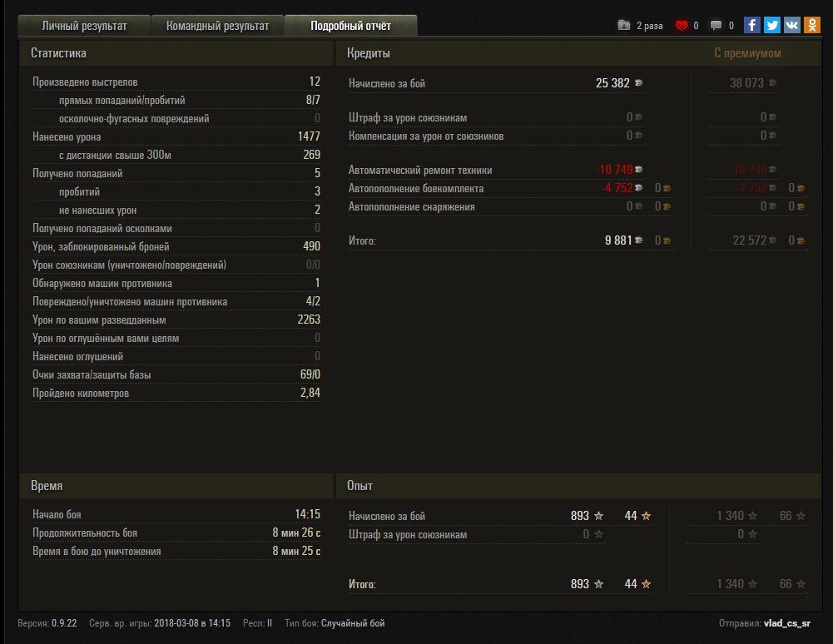This screenshot has height=644, width=833.
Task: Click gold star icon beside 44 in Начислено row
Action: tap(646, 515)
